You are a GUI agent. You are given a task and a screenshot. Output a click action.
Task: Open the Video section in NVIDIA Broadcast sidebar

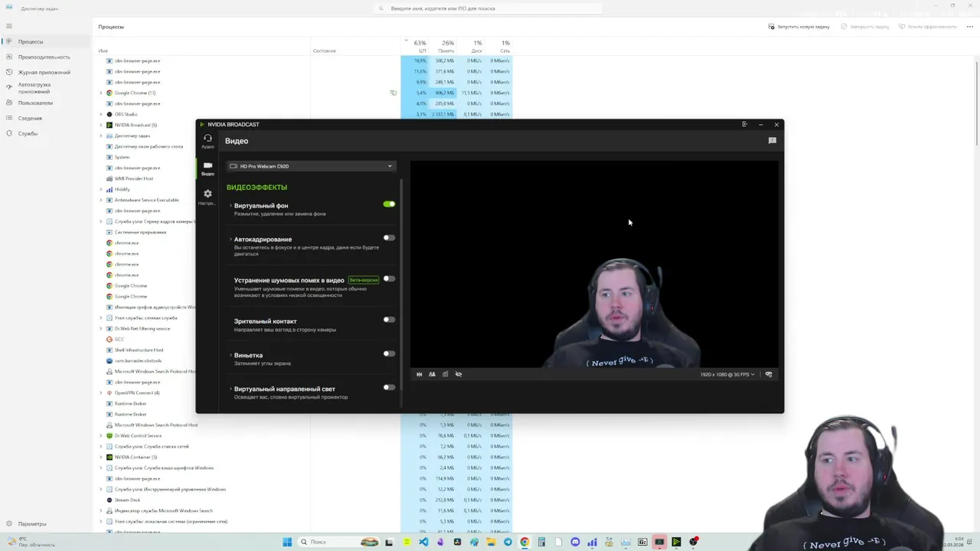point(207,168)
